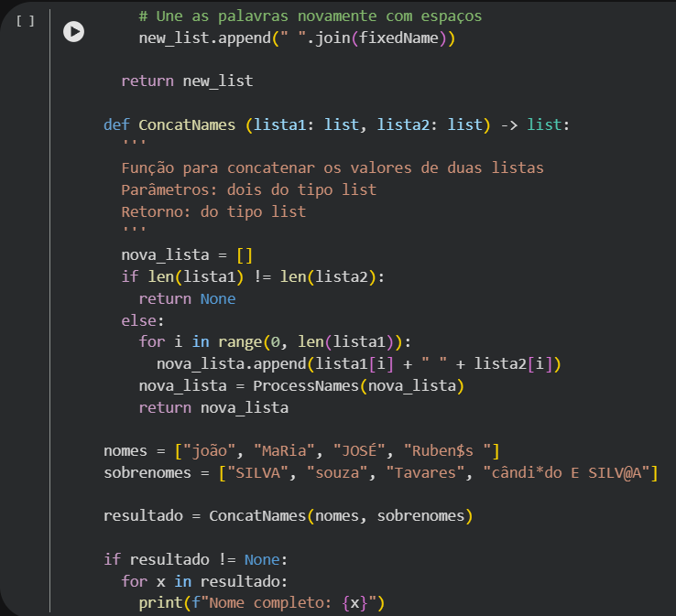Click the 'return nova_lista' line
676x616 pixels.
tap(213, 408)
